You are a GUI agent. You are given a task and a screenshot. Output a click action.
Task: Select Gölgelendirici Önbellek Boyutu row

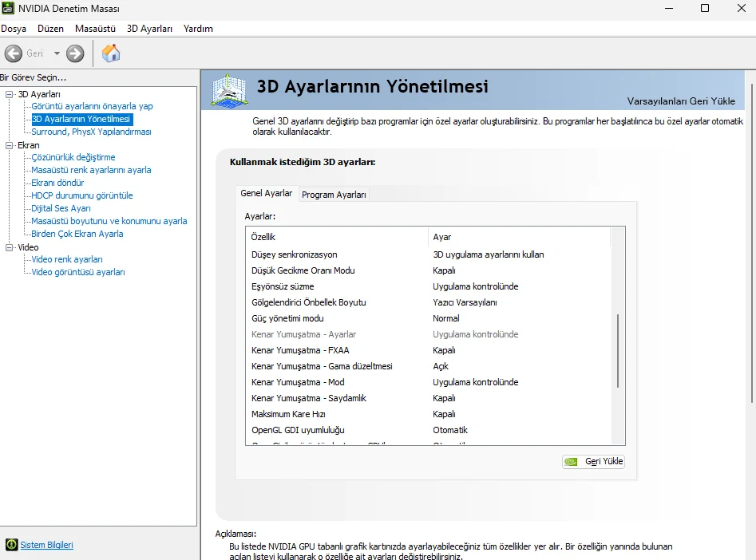point(429,302)
